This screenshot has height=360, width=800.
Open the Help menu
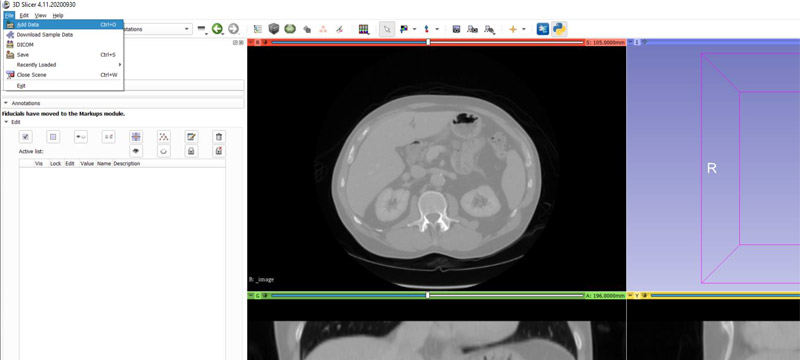58,15
